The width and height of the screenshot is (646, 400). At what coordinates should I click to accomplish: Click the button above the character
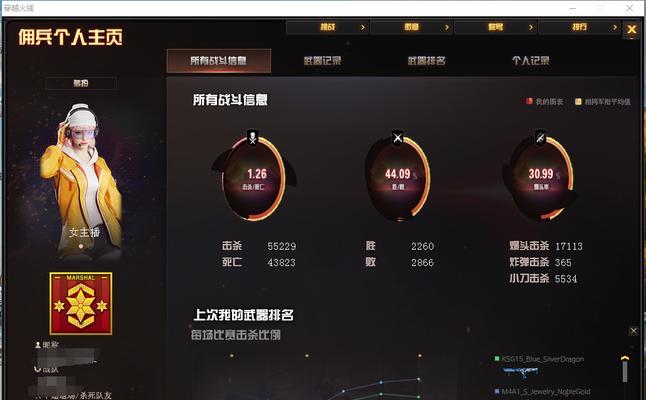[x=81, y=83]
